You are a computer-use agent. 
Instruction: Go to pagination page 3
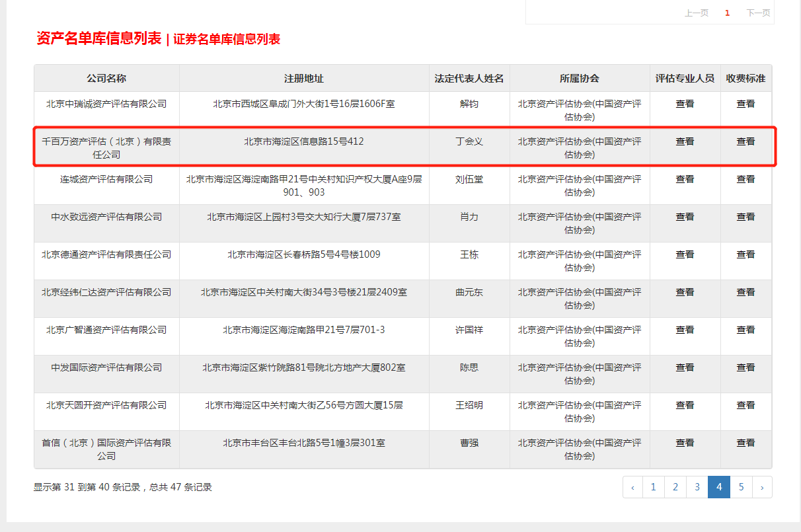click(x=697, y=487)
